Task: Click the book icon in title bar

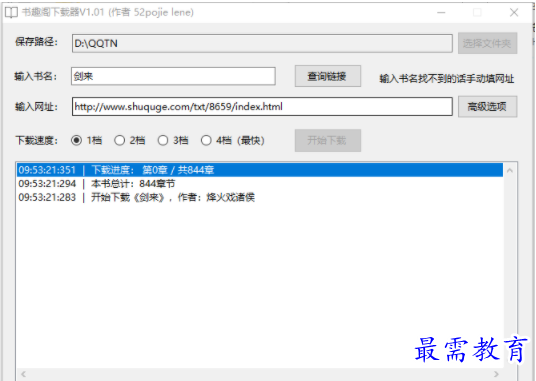Action: coord(11,13)
